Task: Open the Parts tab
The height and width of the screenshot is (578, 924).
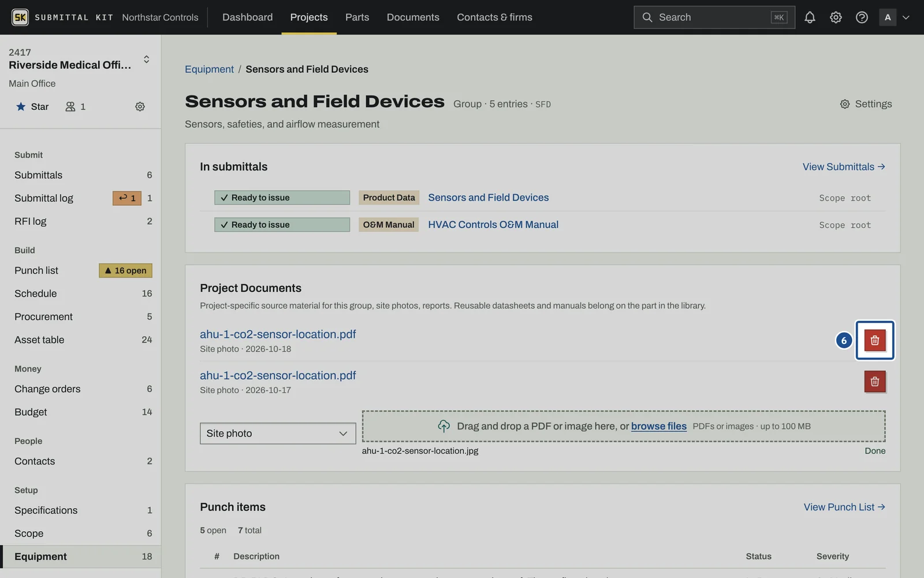Action: click(357, 17)
